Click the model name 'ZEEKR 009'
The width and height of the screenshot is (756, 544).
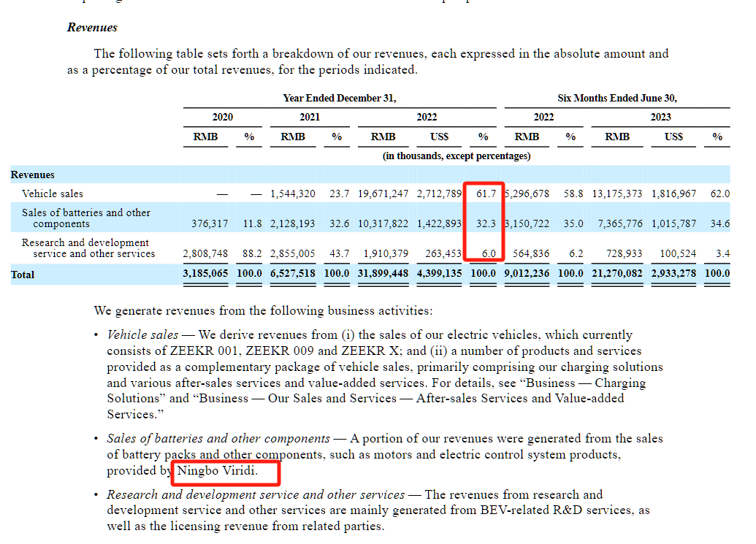pyautogui.click(x=280, y=350)
